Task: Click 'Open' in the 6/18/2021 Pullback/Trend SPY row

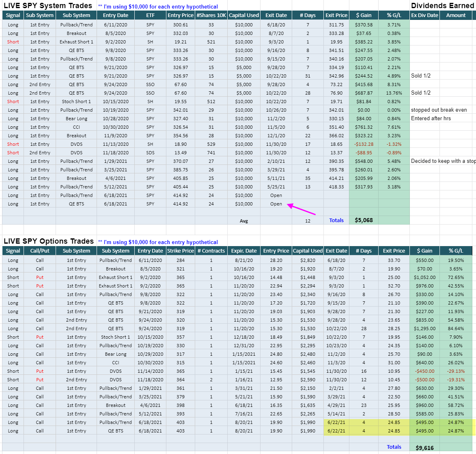Action: (276, 195)
